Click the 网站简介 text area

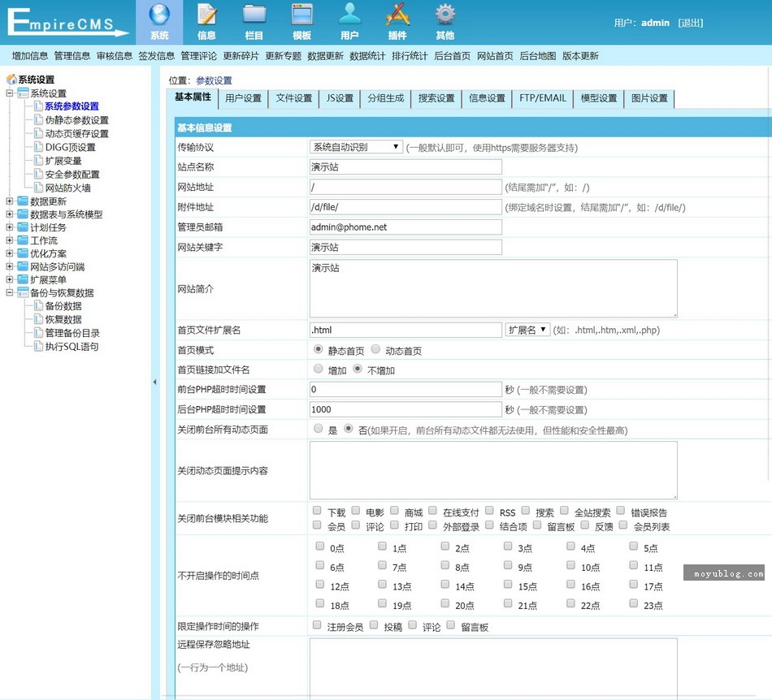[x=493, y=288]
